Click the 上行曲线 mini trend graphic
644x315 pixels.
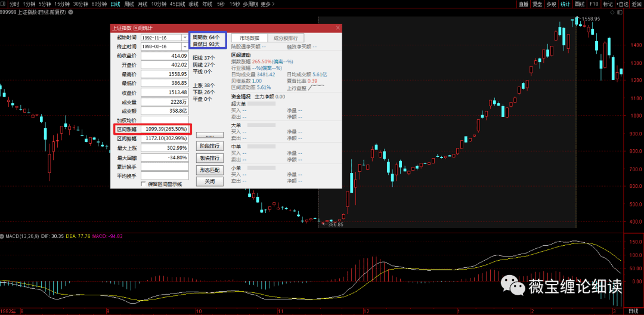(x=316, y=87)
